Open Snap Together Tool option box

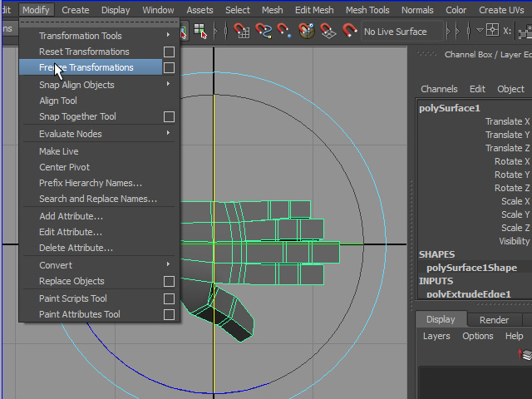tap(169, 116)
